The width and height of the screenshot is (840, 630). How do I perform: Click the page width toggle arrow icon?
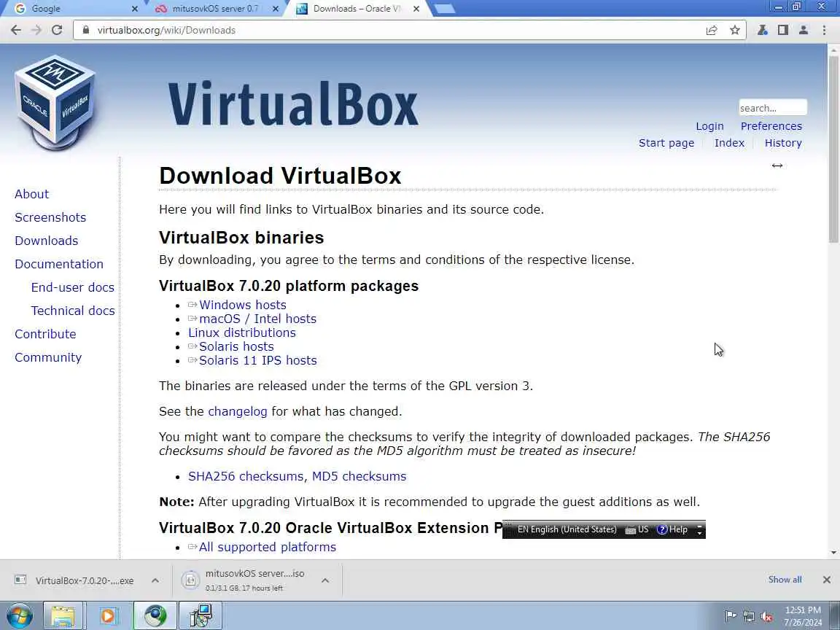(x=777, y=166)
